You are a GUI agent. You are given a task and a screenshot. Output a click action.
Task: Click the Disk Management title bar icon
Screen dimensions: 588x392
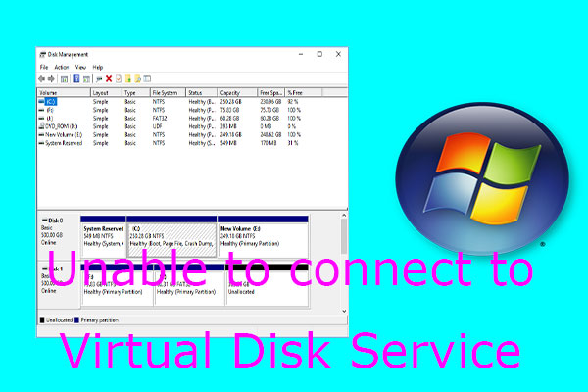click(x=41, y=55)
